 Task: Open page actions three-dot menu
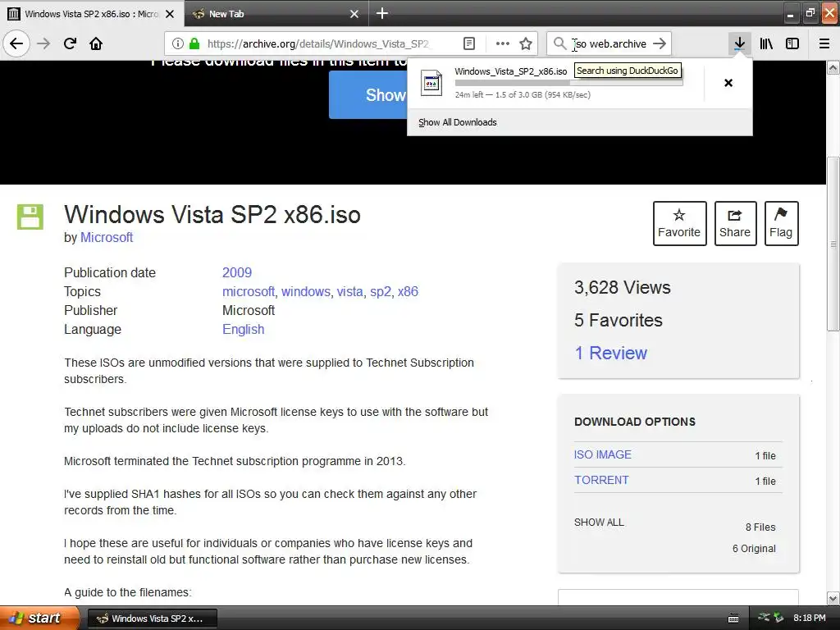(x=503, y=43)
